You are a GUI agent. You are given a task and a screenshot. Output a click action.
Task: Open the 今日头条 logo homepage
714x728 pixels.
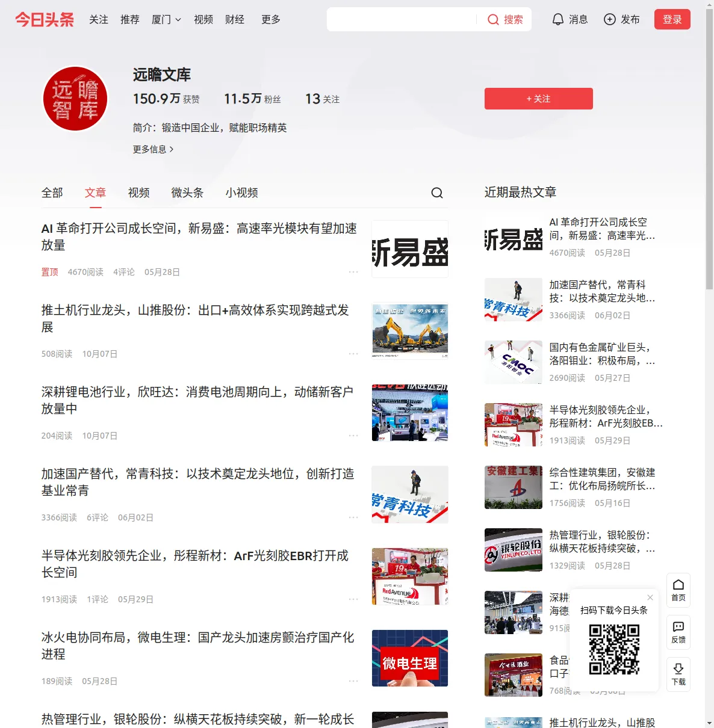tap(45, 19)
